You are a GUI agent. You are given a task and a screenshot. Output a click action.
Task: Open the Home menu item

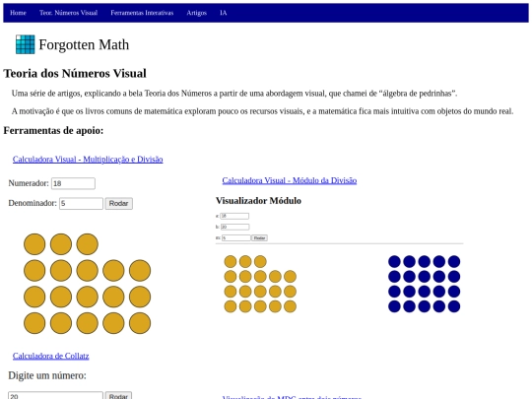tap(18, 13)
